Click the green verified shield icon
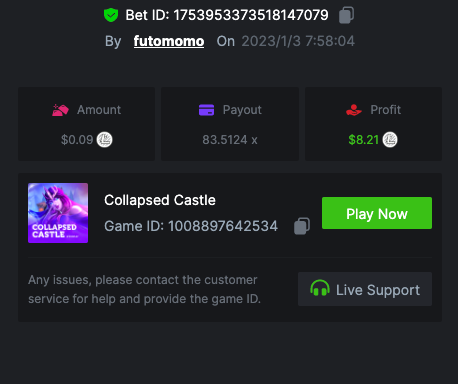Screen dimensions: 458x384 point(111,15)
